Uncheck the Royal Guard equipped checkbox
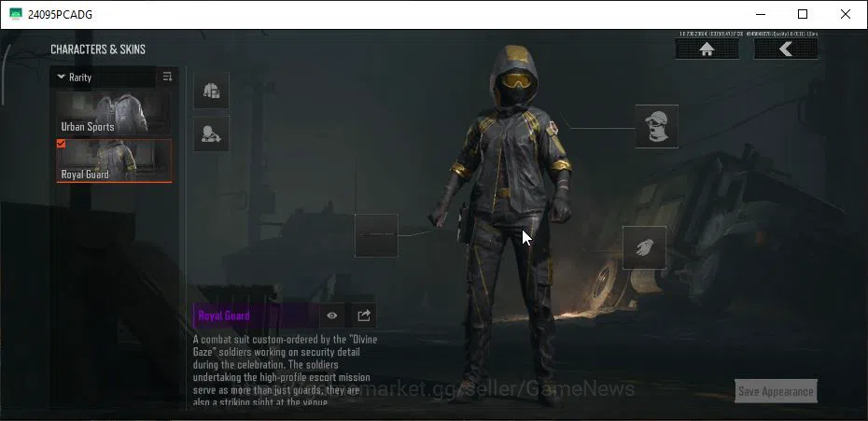 coord(61,144)
